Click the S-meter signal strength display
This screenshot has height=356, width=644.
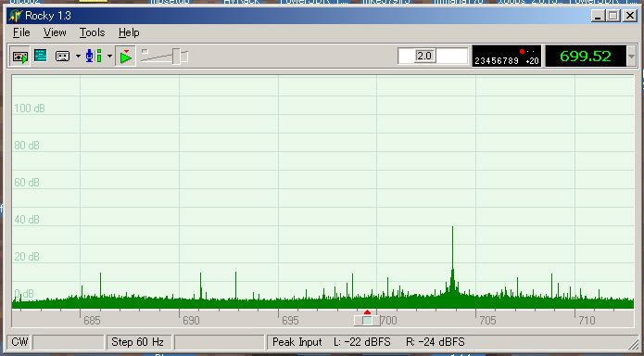507,56
